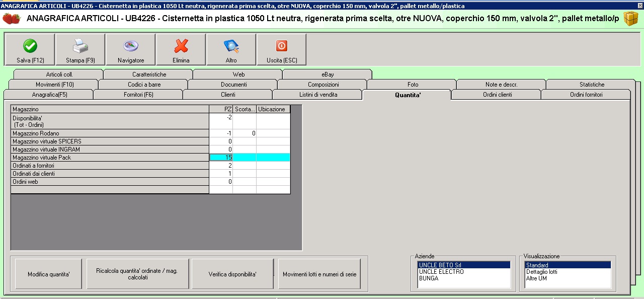Viewport: 644px width, 299px height.
Task: Open the Foto tab
Action: 413,85
